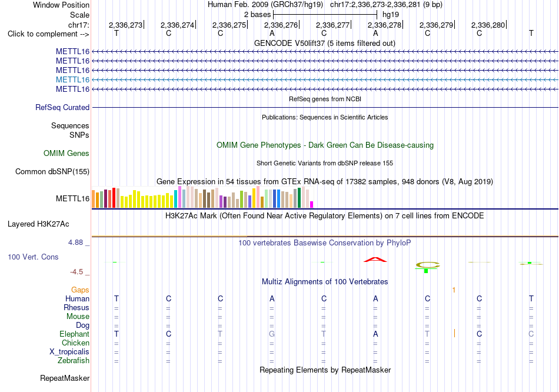
Task: Click the orange gap count 1 in Gaps row
Action: tap(454, 290)
